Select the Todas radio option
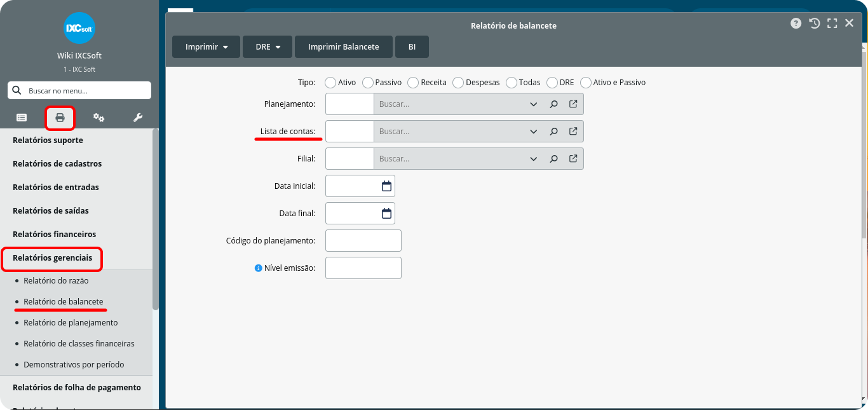This screenshot has width=868, height=410. point(512,83)
